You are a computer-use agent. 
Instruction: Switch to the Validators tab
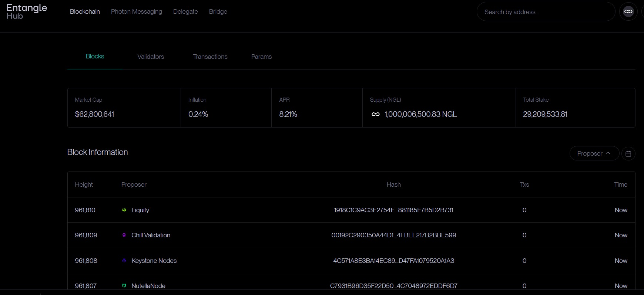tap(151, 57)
